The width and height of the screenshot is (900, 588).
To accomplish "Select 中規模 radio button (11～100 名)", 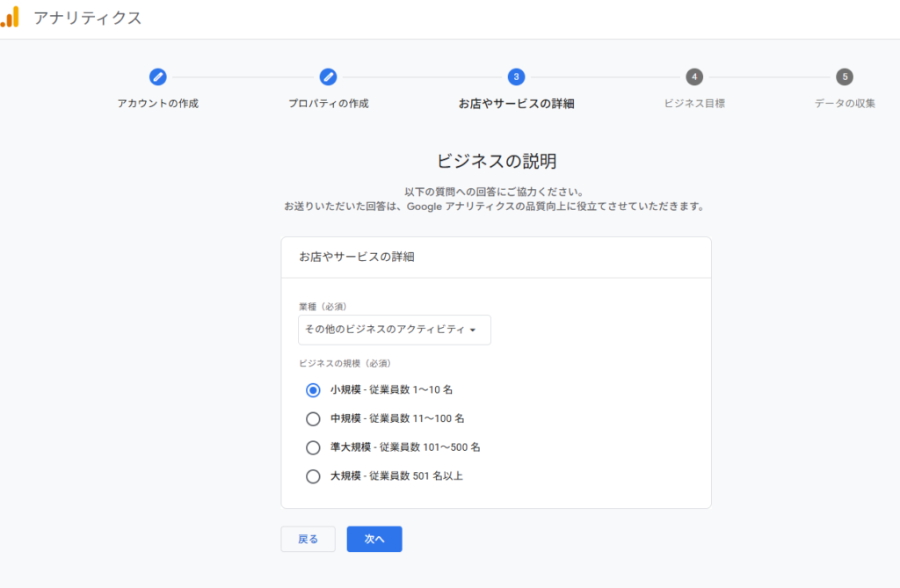I will [313, 418].
